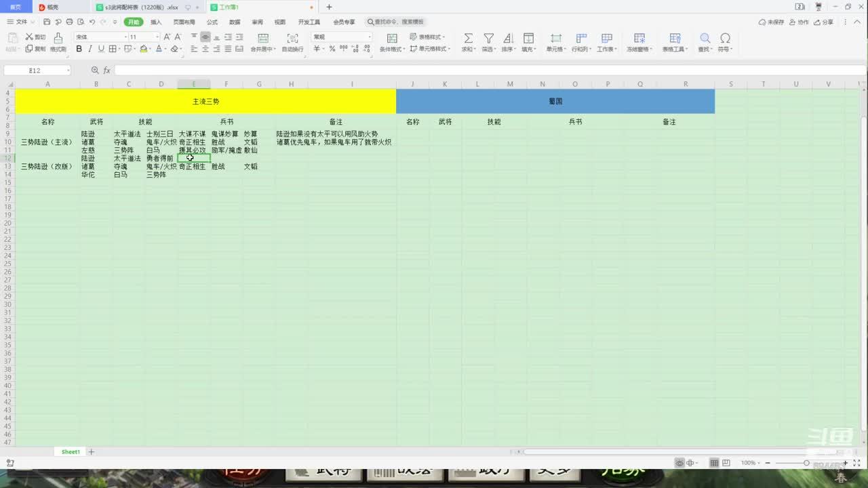This screenshot has width=868, height=488.
Task: Open the number format dropdown (常规)
Action: coord(369,37)
